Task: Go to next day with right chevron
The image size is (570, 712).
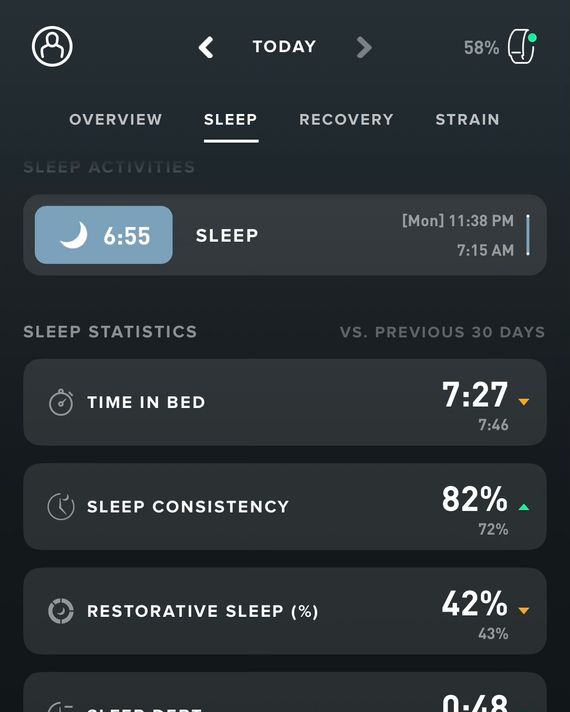Action: click(x=364, y=47)
